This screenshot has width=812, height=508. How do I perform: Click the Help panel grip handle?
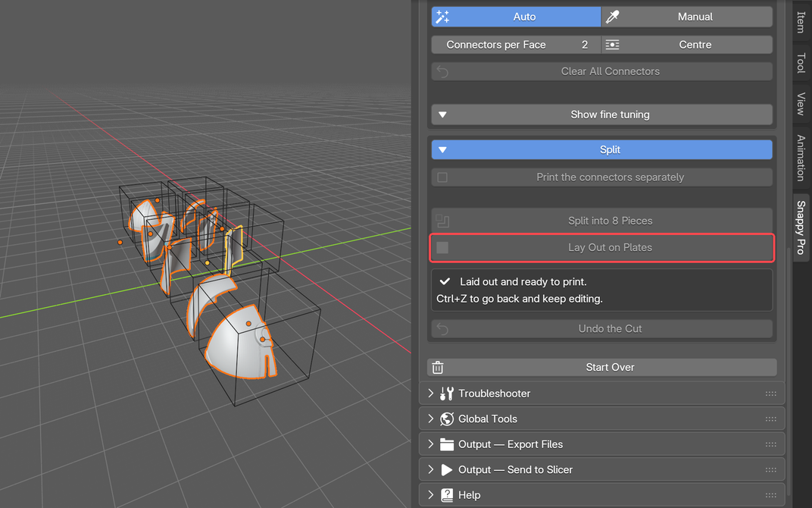click(770, 495)
